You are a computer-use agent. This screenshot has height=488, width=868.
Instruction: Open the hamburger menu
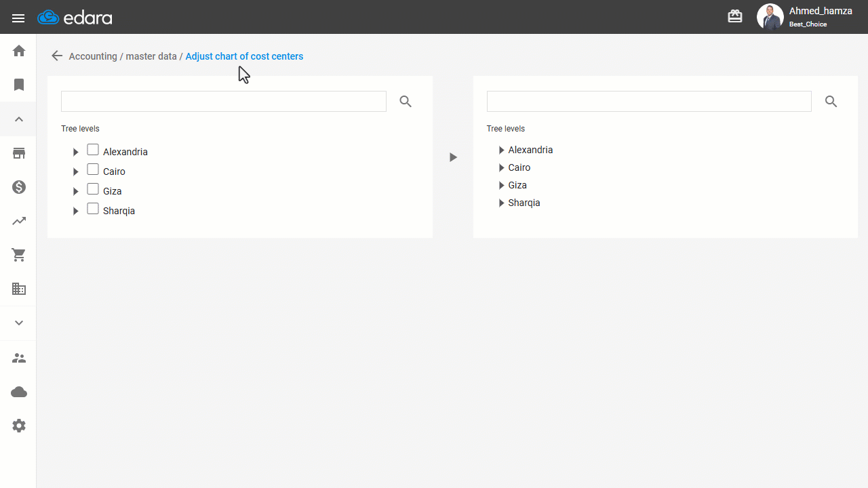click(18, 18)
